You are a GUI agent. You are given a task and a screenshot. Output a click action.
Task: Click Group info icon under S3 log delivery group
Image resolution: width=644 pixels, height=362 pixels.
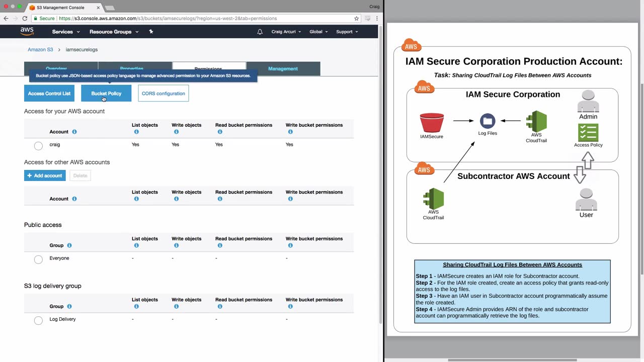69,306
